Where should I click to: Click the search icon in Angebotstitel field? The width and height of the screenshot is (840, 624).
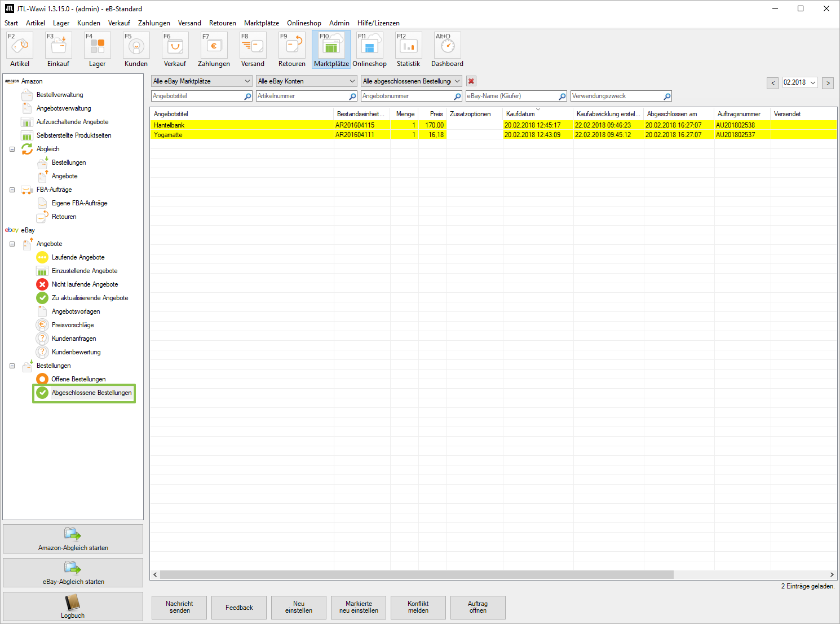coord(247,96)
